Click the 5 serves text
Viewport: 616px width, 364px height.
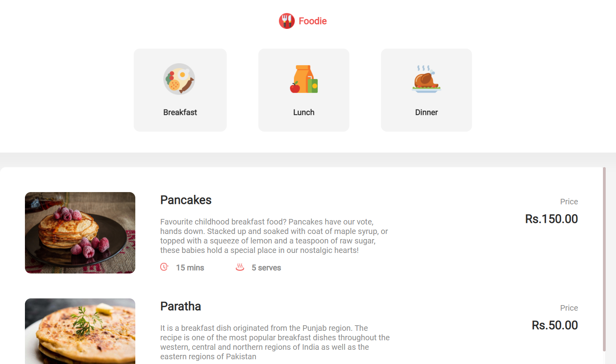click(x=266, y=268)
